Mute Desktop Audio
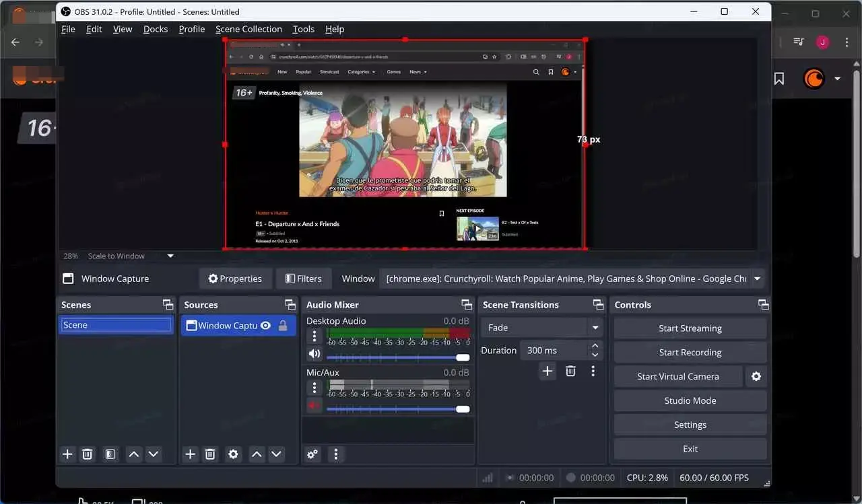The width and height of the screenshot is (862, 504). [314, 353]
